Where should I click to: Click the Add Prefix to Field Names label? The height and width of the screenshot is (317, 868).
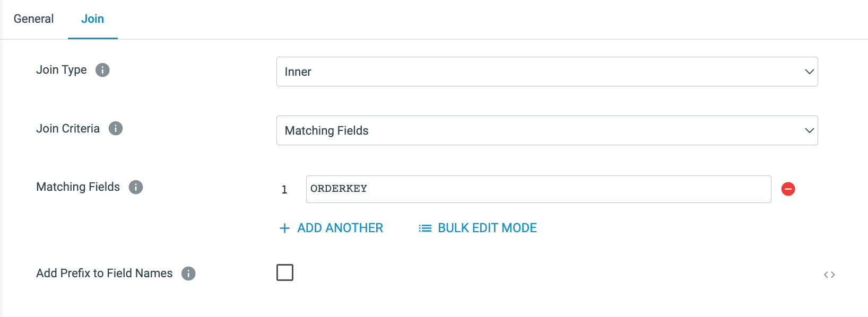tap(105, 274)
